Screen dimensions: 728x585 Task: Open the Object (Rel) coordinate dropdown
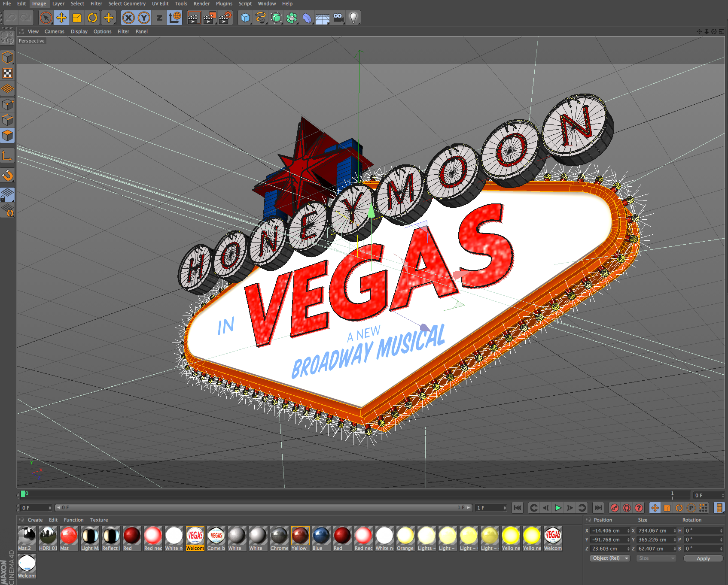point(610,558)
